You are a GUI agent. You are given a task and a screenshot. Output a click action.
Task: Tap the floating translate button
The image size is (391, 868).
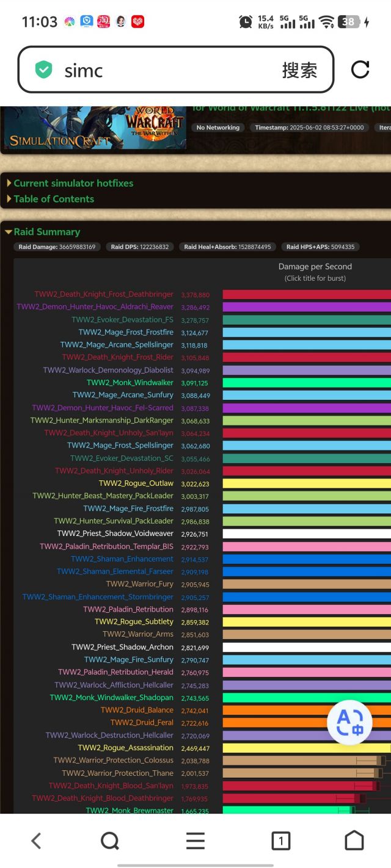(x=349, y=722)
